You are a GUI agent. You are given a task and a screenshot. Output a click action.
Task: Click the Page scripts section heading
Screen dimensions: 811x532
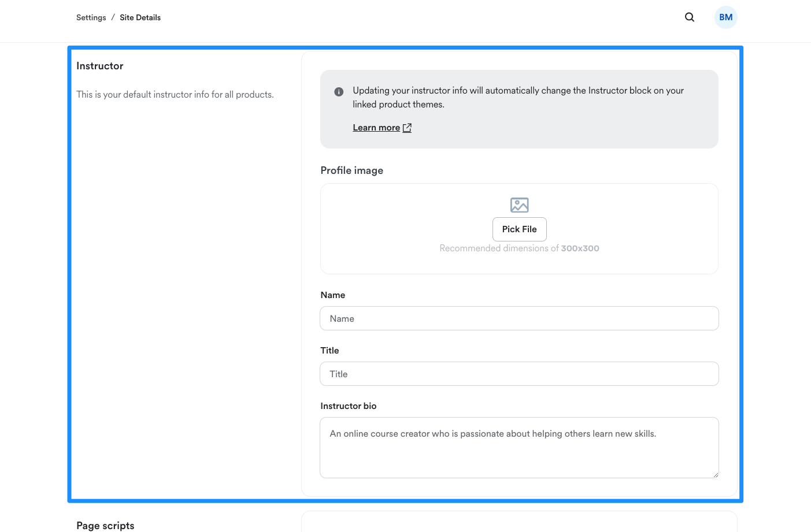(105, 526)
